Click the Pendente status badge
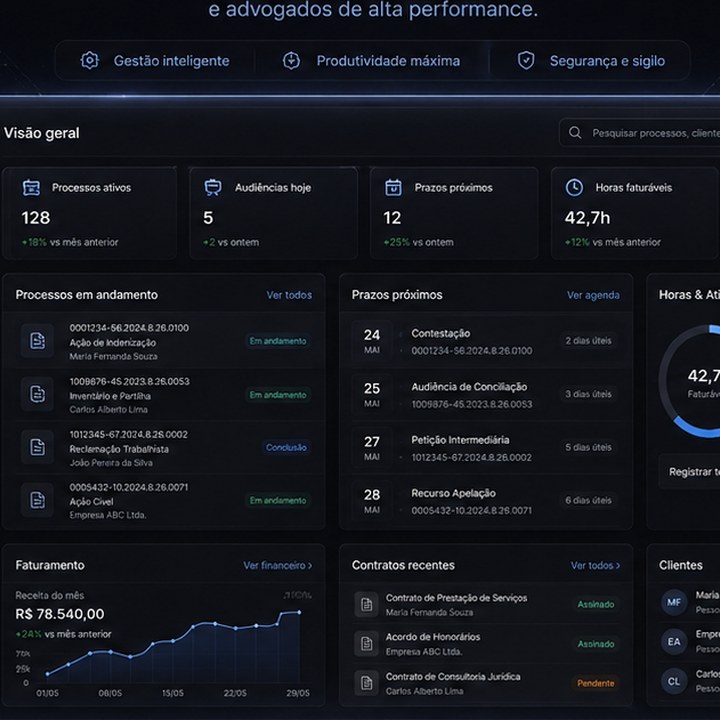The height and width of the screenshot is (720, 720). (596, 683)
